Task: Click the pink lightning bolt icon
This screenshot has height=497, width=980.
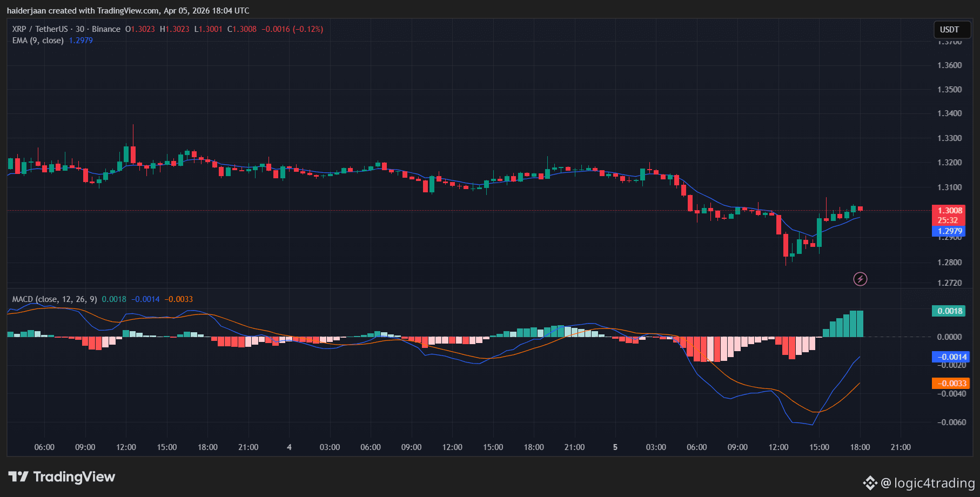Action: (x=860, y=279)
